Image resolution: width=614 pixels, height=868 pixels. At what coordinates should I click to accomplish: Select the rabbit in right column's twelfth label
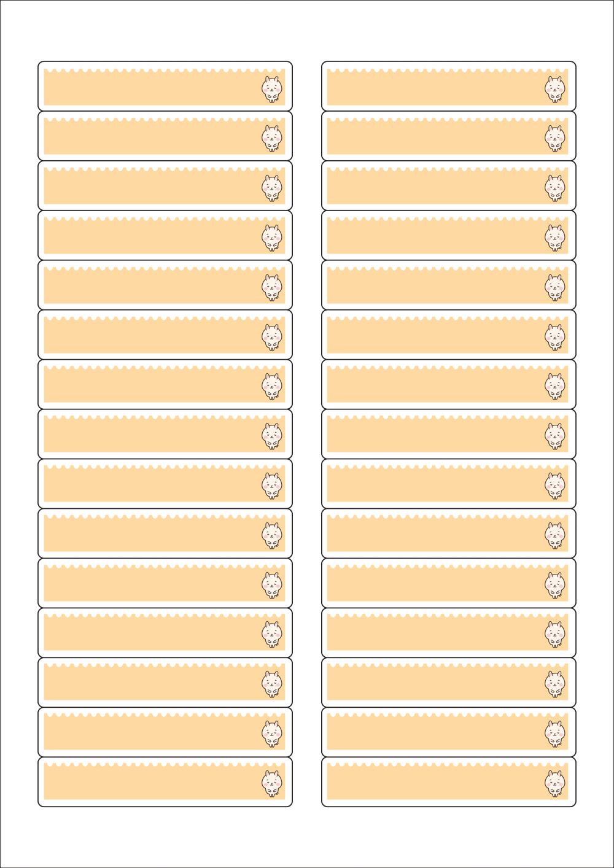coord(554,635)
